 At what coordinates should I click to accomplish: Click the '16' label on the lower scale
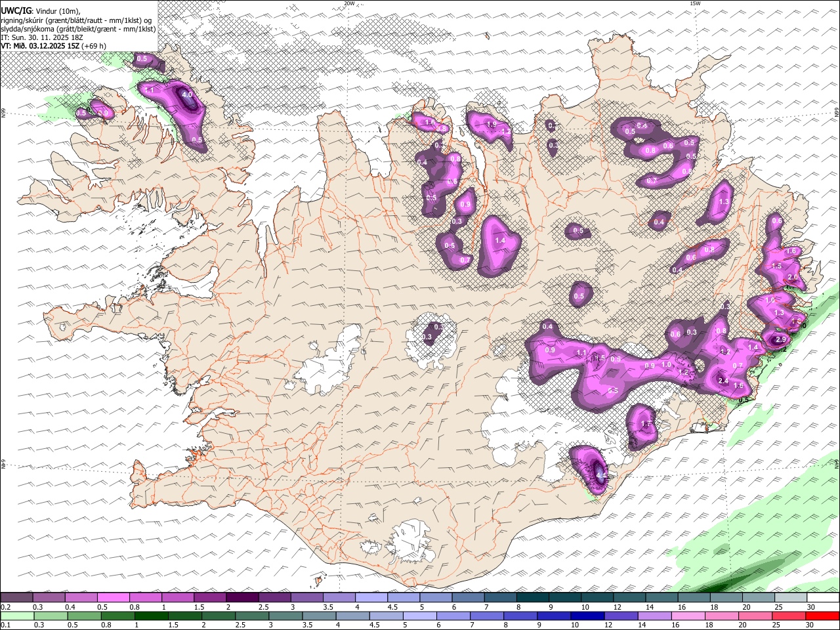676,625
